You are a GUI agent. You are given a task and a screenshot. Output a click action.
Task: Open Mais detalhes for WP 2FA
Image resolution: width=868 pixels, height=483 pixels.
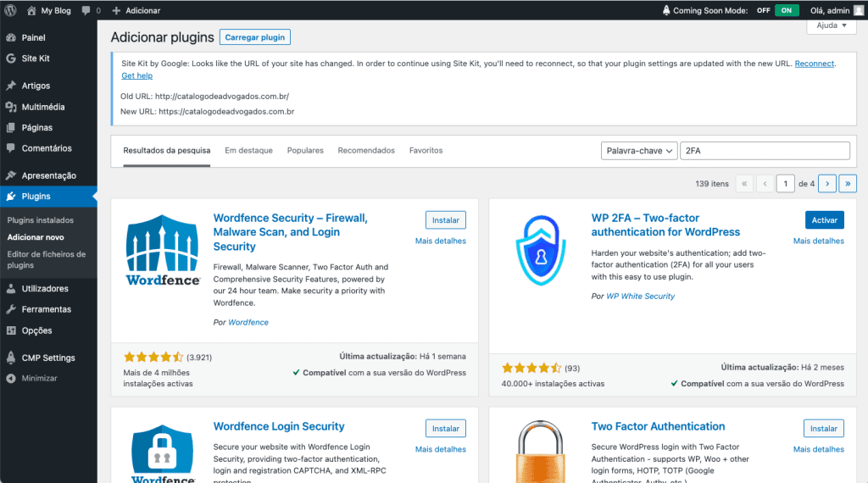click(819, 241)
